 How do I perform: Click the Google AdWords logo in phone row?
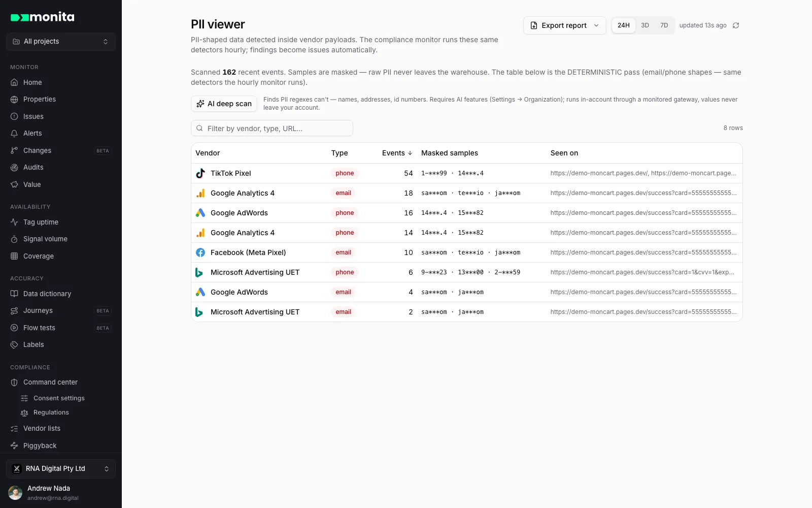(x=200, y=213)
